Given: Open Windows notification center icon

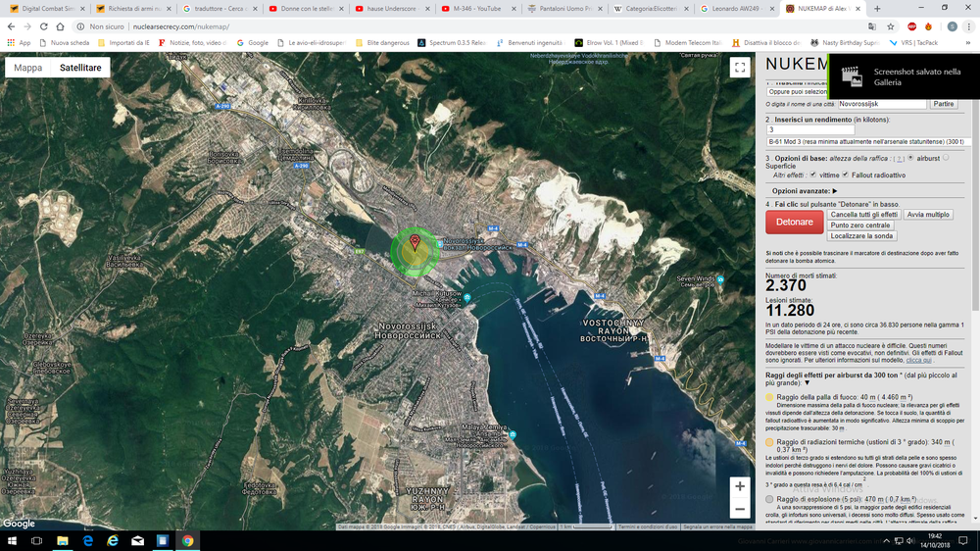Looking at the screenshot, I should click(x=963, y=541).
